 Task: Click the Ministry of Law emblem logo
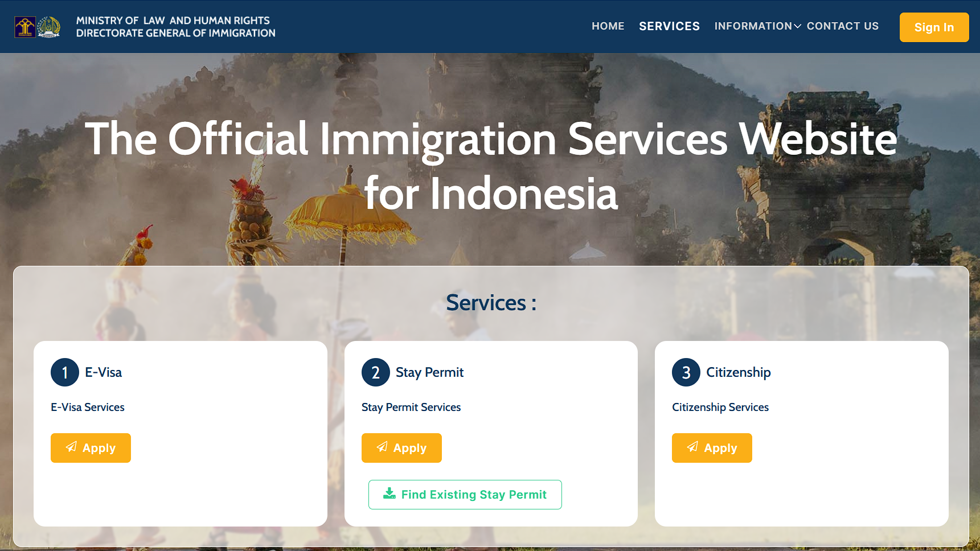click(x=25, y=27)
